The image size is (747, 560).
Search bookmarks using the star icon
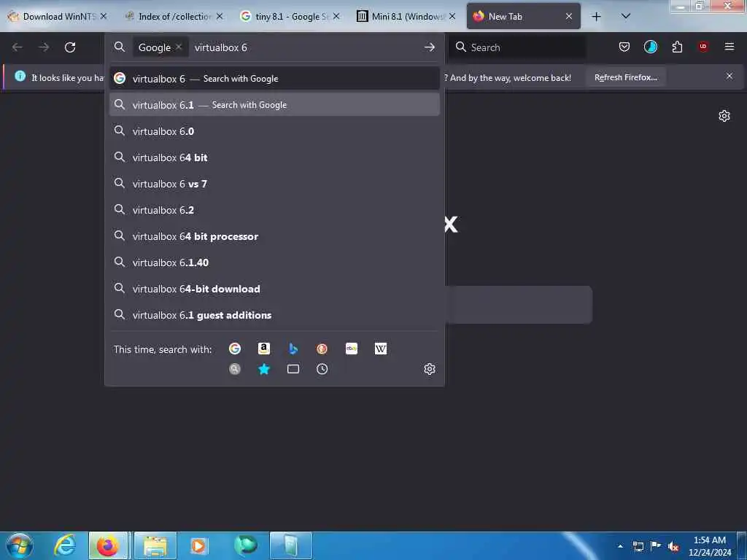coord(264,369)
